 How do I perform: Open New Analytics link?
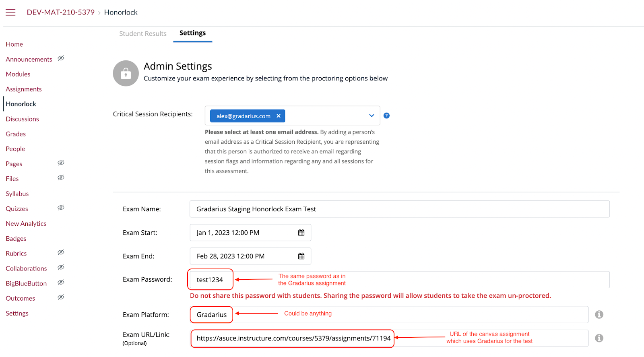click(26, 224)
